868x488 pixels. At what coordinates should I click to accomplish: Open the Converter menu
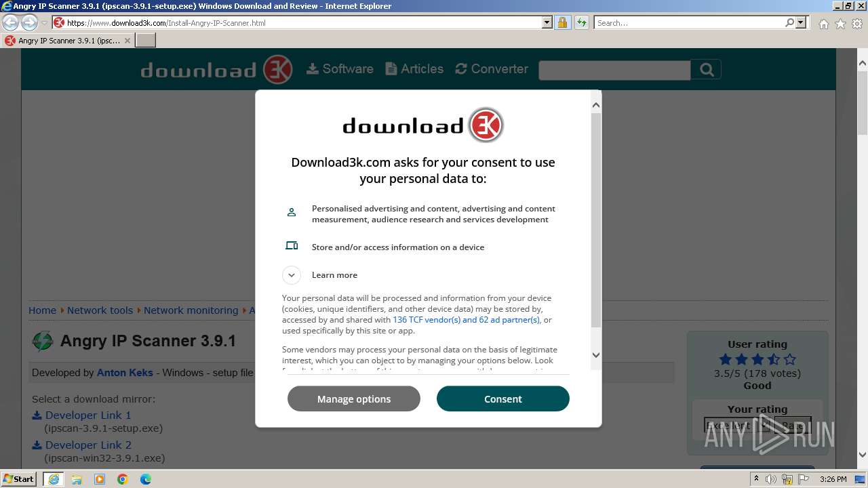click(492, 68)
